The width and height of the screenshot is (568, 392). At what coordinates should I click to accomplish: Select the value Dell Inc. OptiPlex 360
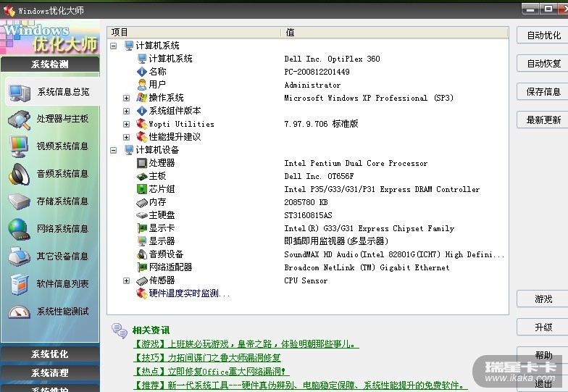pos(332,59)
